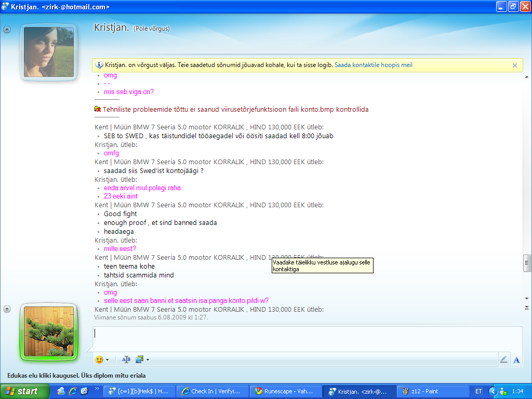Open the dropdown arrow beside the smiley
The width and height of the screenshot is (532, 399).
click(107, 360)
